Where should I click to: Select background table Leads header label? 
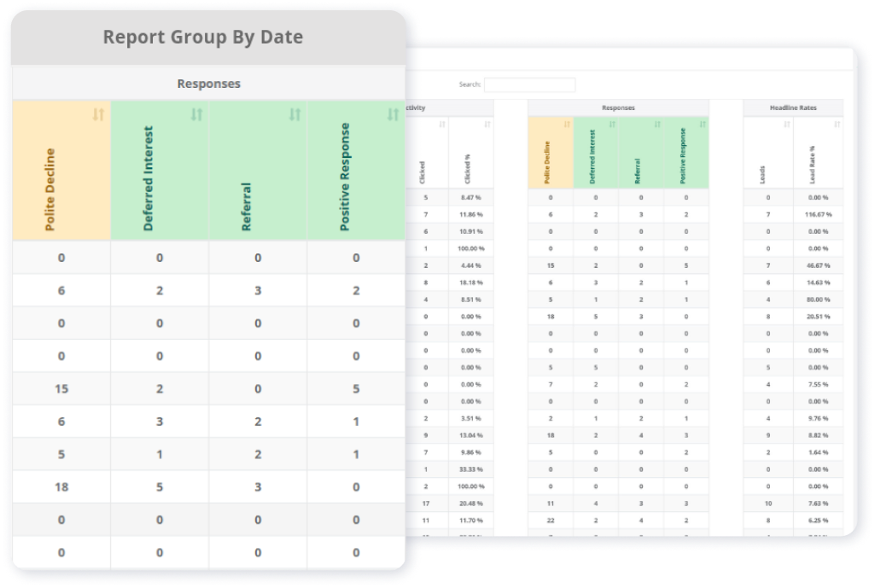[x=761, y=175]
